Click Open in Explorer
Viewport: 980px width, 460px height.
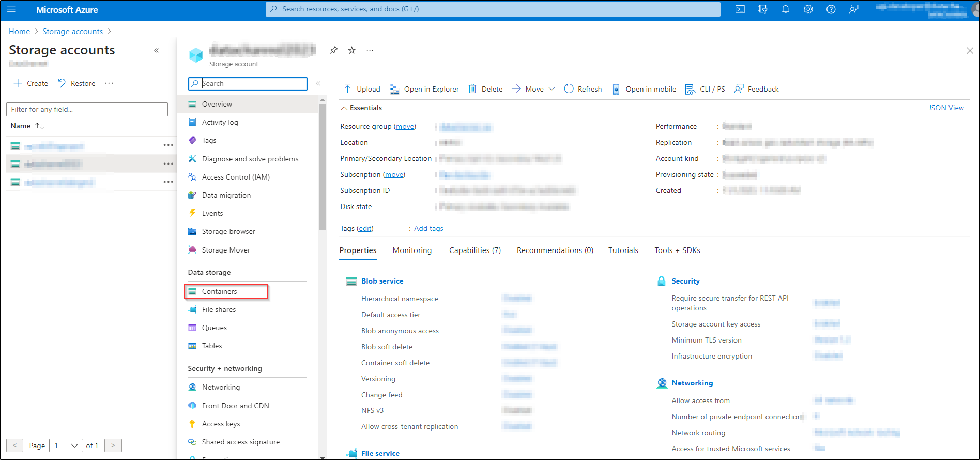coord(424,89)
